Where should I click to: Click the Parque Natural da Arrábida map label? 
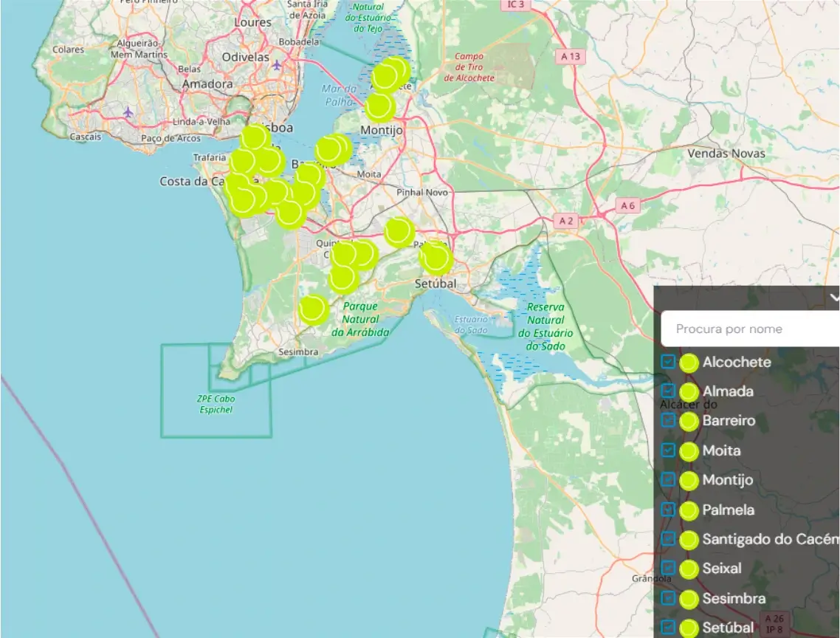point(360,319)
